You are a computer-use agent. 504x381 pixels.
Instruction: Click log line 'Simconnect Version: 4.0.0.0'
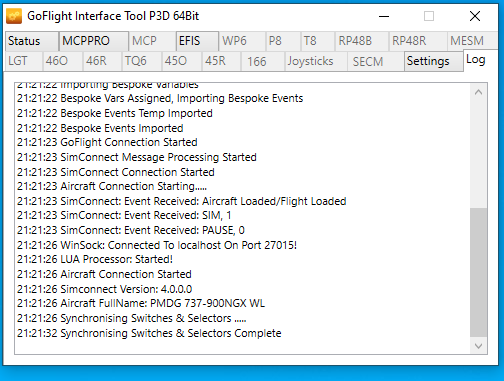(x=105, y=289)
